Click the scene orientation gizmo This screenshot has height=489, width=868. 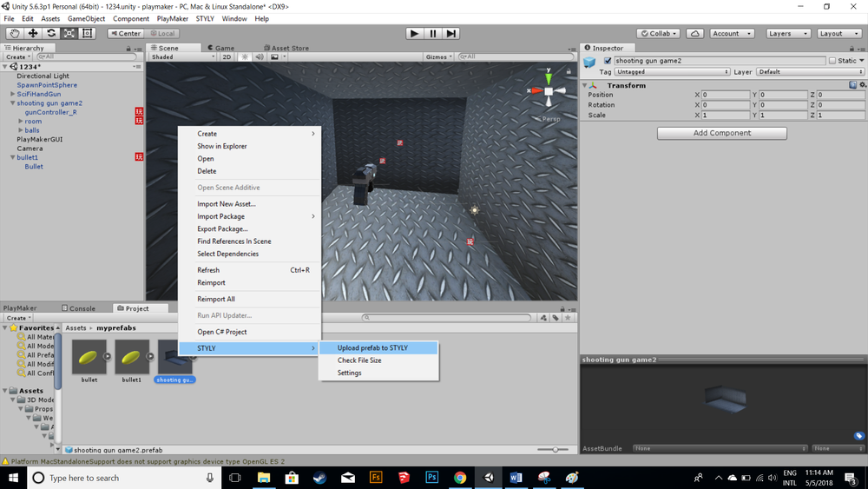tap(548, 90)
